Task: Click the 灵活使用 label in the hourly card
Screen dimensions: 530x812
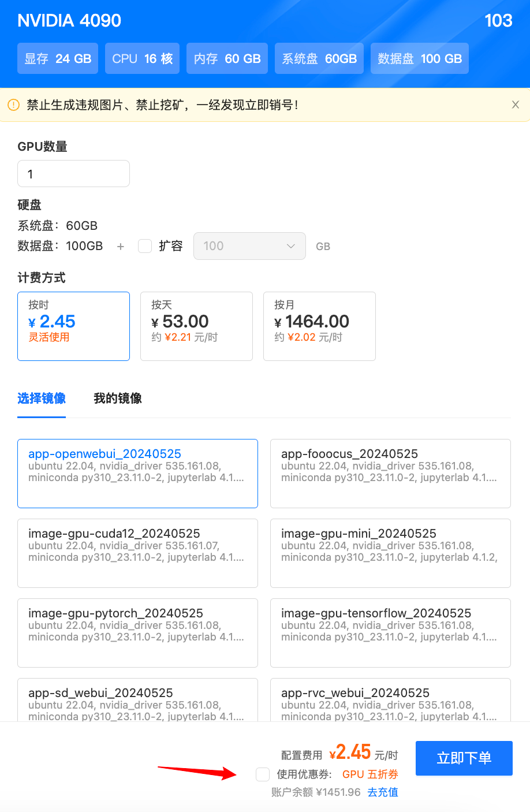Action: click(49, 337)
